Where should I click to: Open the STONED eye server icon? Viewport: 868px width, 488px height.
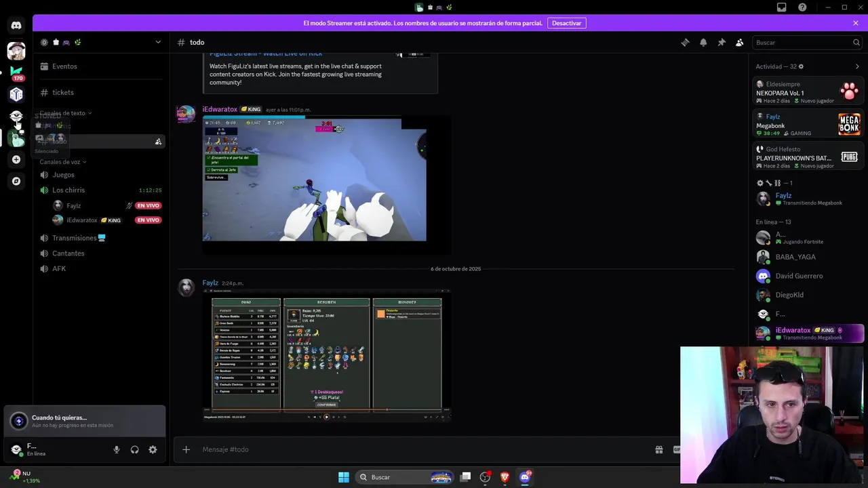click(16, 116)
